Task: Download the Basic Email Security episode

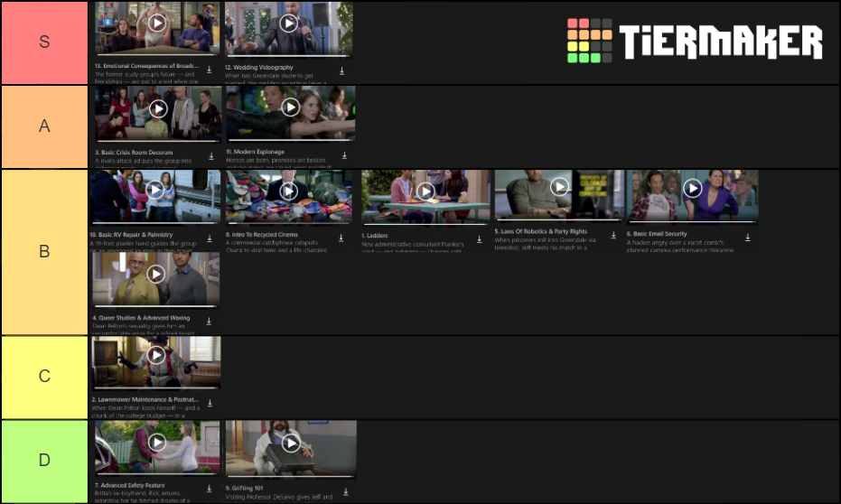Action: [748, 237]
